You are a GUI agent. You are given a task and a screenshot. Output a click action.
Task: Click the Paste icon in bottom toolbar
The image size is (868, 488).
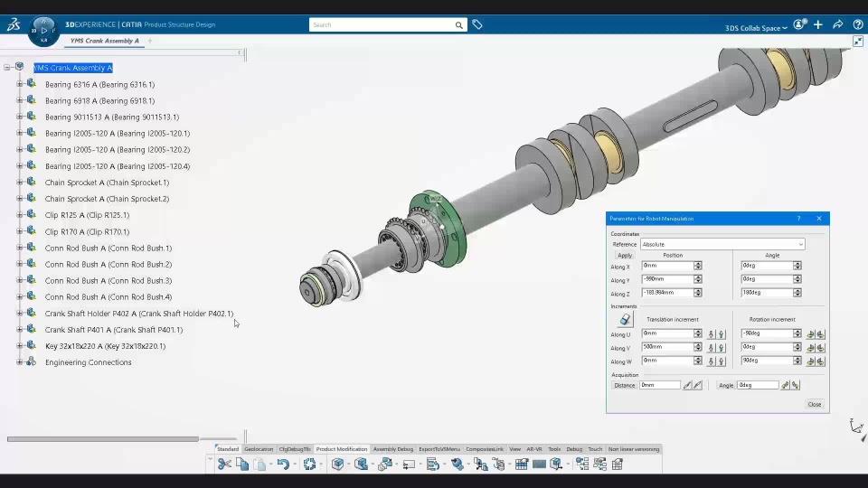(x=259, y=465)
